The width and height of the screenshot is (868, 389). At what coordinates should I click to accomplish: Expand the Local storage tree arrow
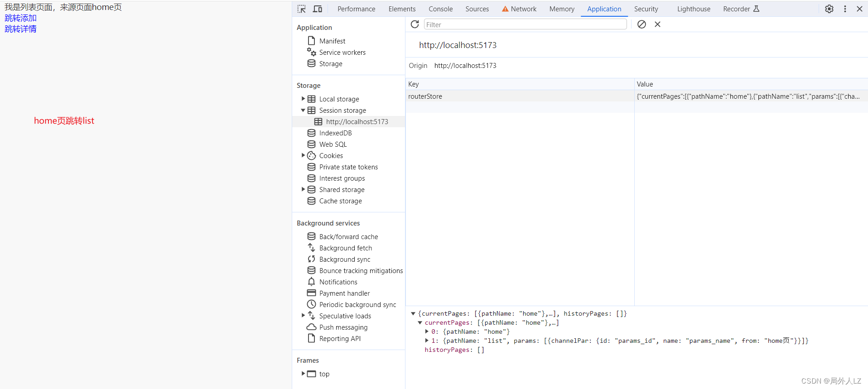point(303,99)
